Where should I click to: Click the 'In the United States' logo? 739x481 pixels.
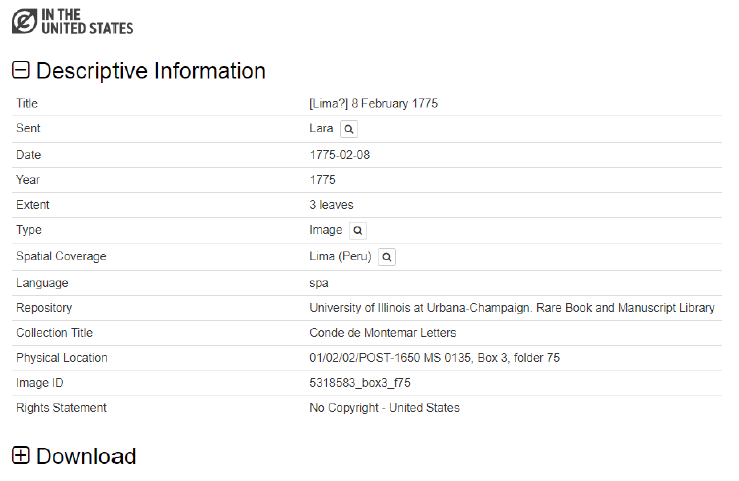pyautogui.click(x=71, y=21)
